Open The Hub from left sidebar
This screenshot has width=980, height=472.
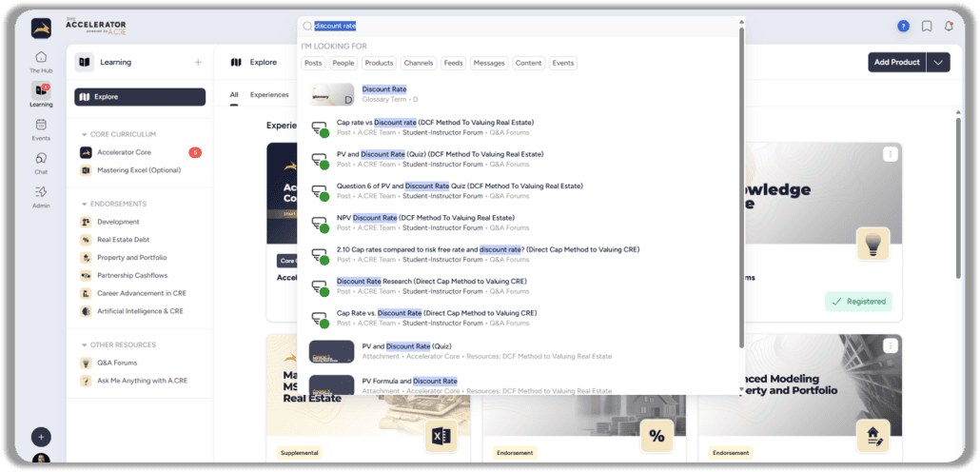pyautogui.click(x=41, y=60)
